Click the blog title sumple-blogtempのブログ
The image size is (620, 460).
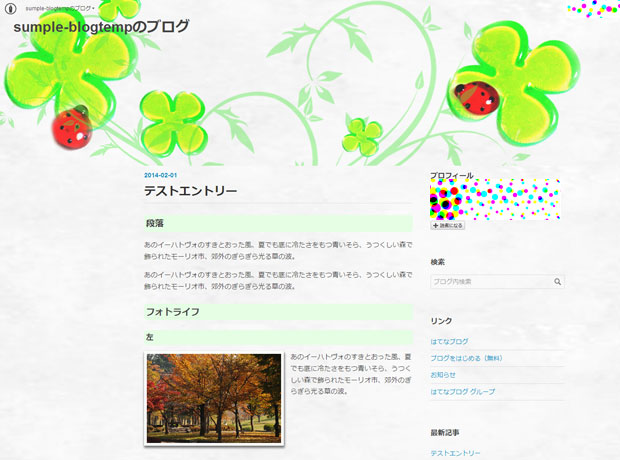point(101,27)
